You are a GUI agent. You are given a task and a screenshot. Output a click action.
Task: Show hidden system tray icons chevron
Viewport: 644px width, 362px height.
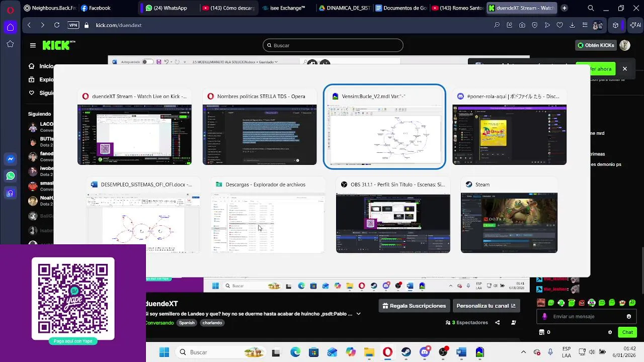(x=523, y=352)
